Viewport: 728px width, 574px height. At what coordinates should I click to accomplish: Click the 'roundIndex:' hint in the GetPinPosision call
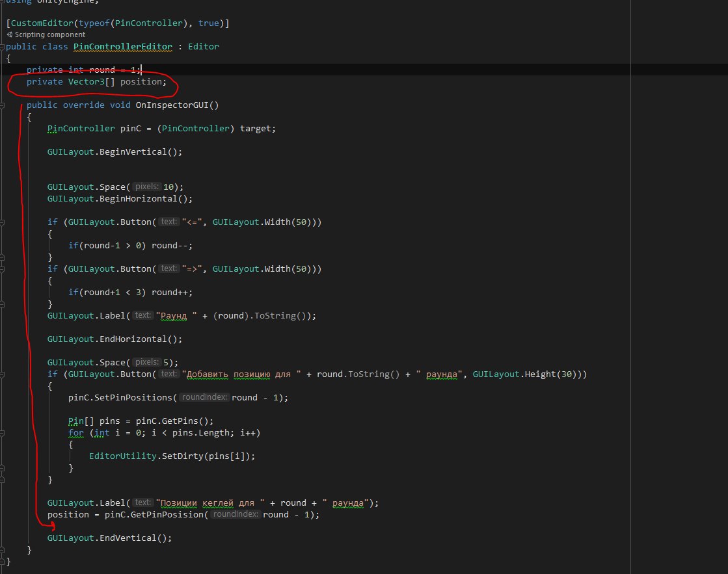(x=236, y=514)
